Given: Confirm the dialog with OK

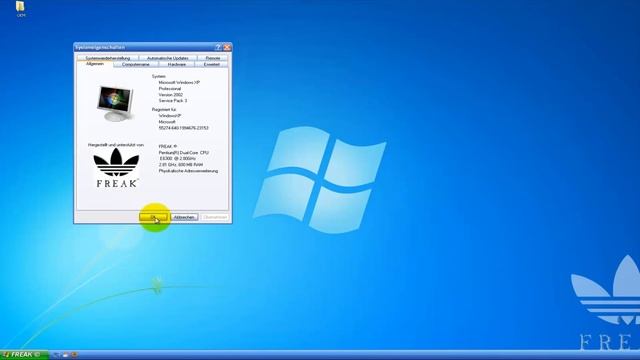Looking at the screenshot, I should (x=153, y=217).
